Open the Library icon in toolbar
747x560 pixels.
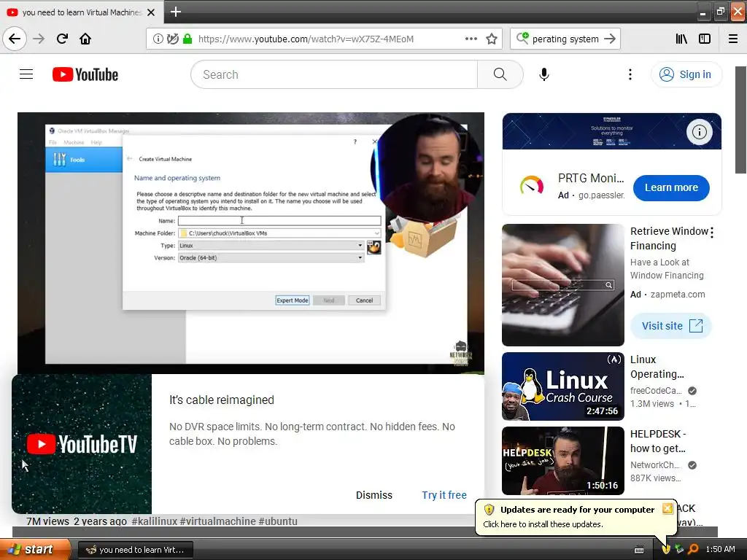click(681, 39)
